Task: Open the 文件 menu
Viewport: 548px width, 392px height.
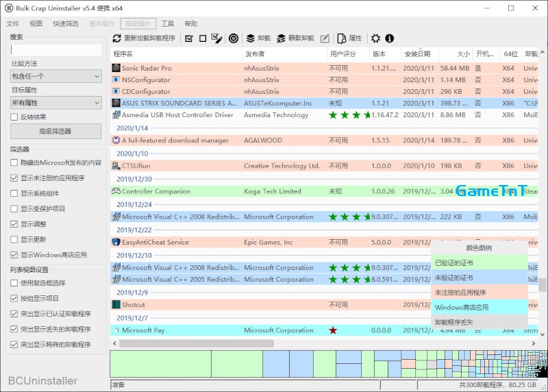Action: click(x=12, y=23)
